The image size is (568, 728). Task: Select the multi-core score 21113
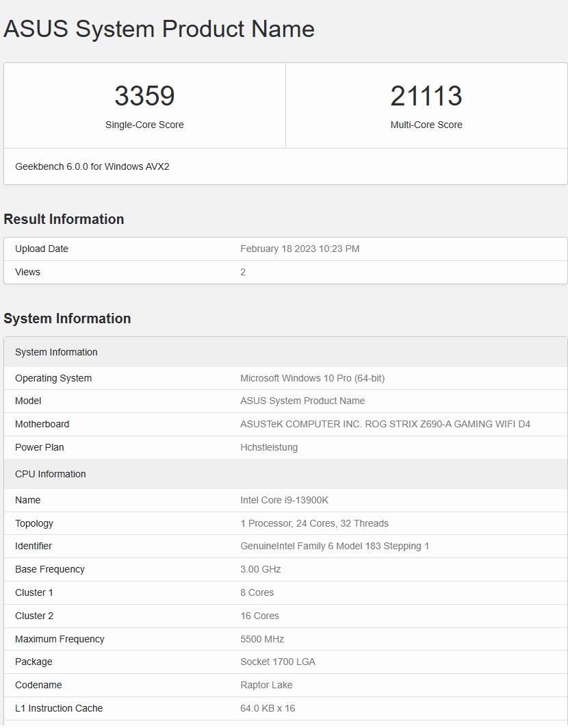(x=426, y=96)
